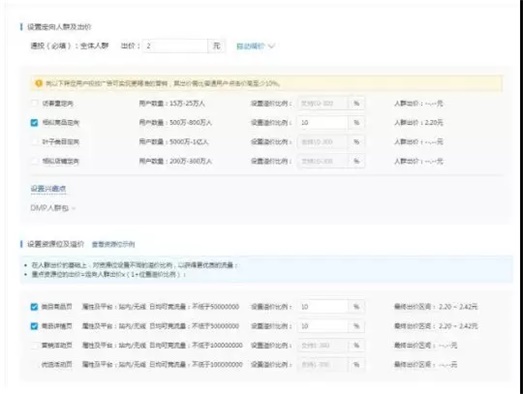Expand the blue dropdown beside the 出价 field
The height and width of the screenshot is (394, 523).
tap(255, 46)
